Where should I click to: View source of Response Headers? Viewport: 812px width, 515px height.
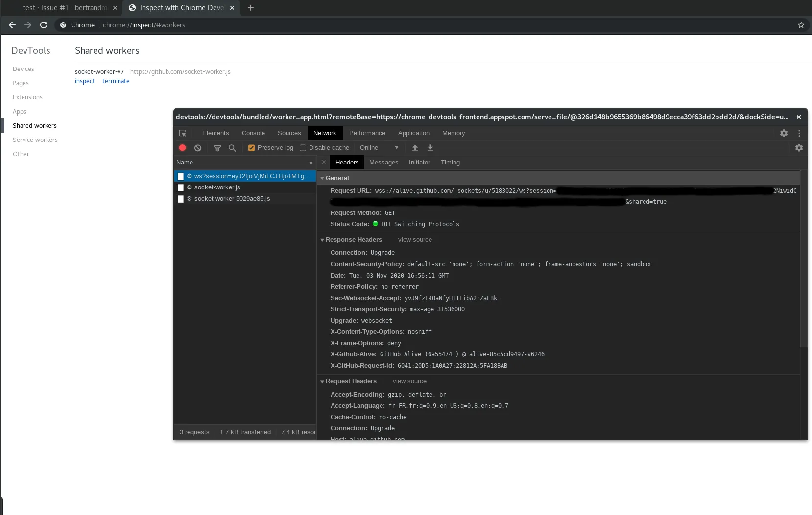click(x=415, y=240)
